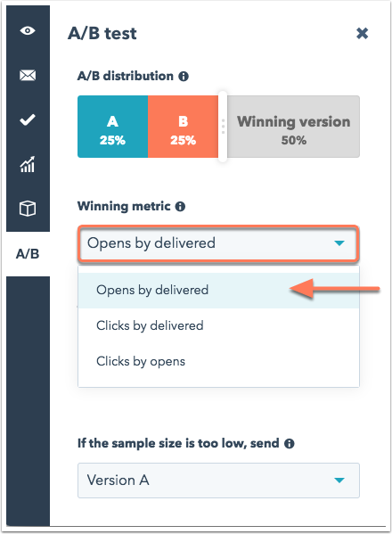Click the blue A 25% segment
The width and height of the screenshot is (392, 534).
click(x=112, y=127)
